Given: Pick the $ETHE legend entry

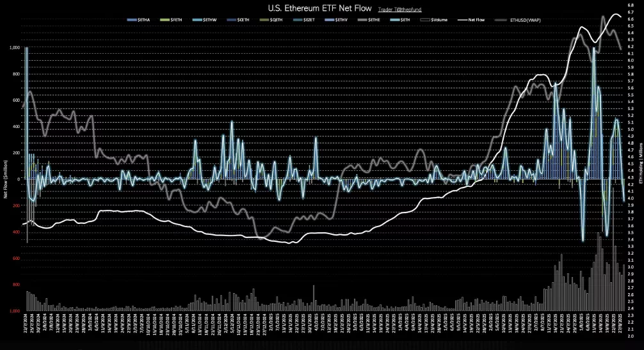Looking at the screenshot, I should tap(369, 20).
